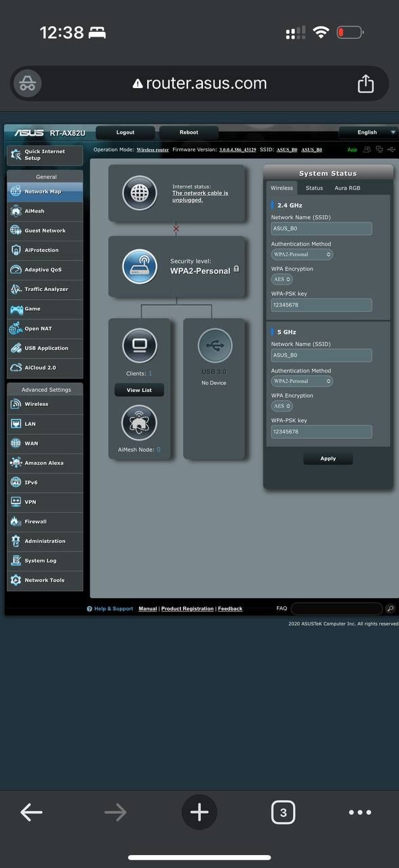Open Traffic Analyzer

click(x=45, y=290)
